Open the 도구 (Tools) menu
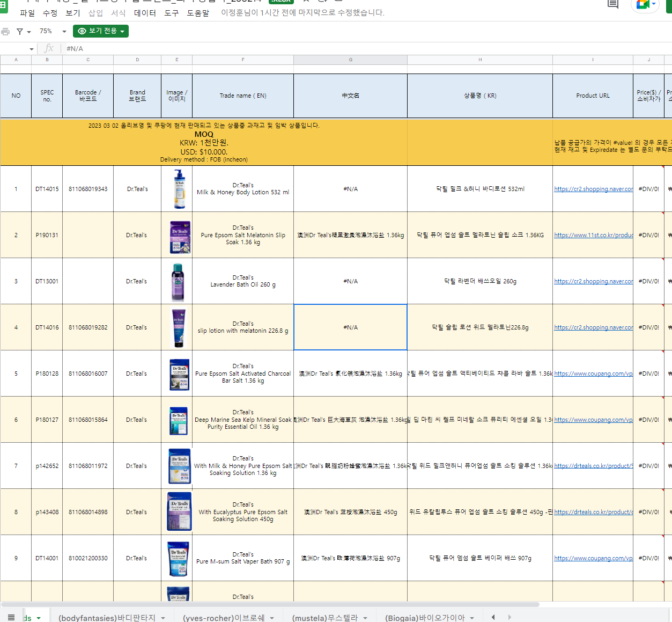This screenshot has height=622, width=672. point(172,13)
